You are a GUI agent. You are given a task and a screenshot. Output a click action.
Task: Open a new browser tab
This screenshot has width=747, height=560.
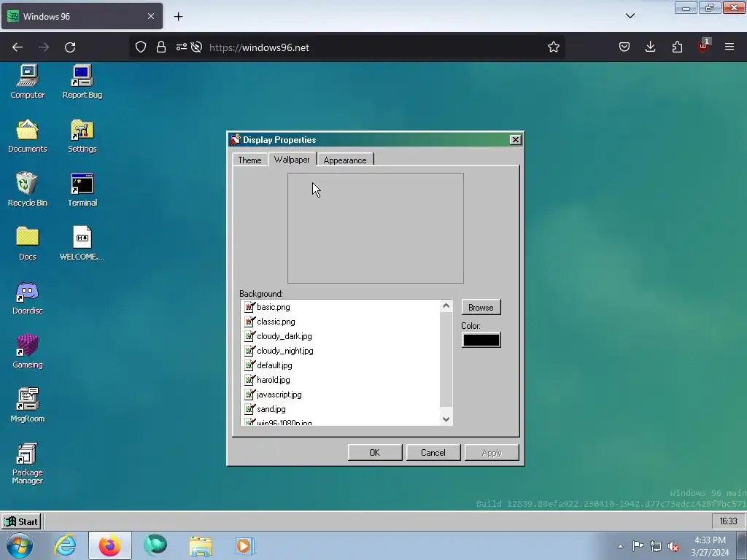click(178, 17)
